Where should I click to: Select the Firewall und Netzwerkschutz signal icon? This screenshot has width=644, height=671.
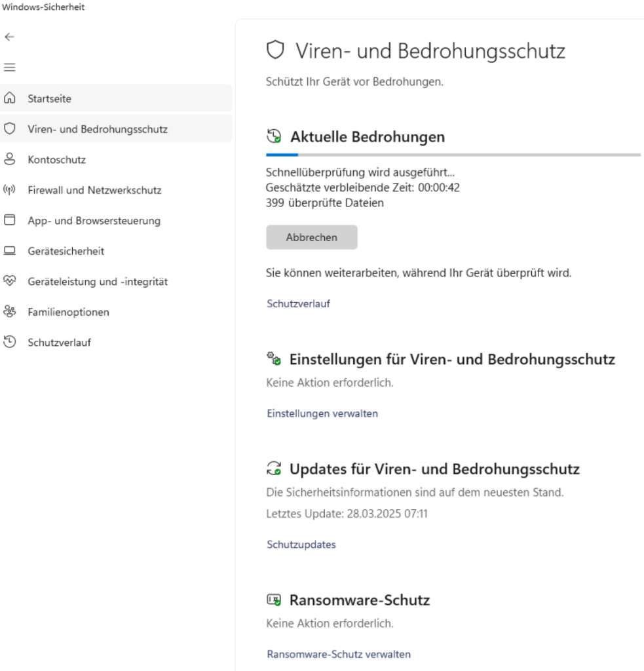coord(10,190)
